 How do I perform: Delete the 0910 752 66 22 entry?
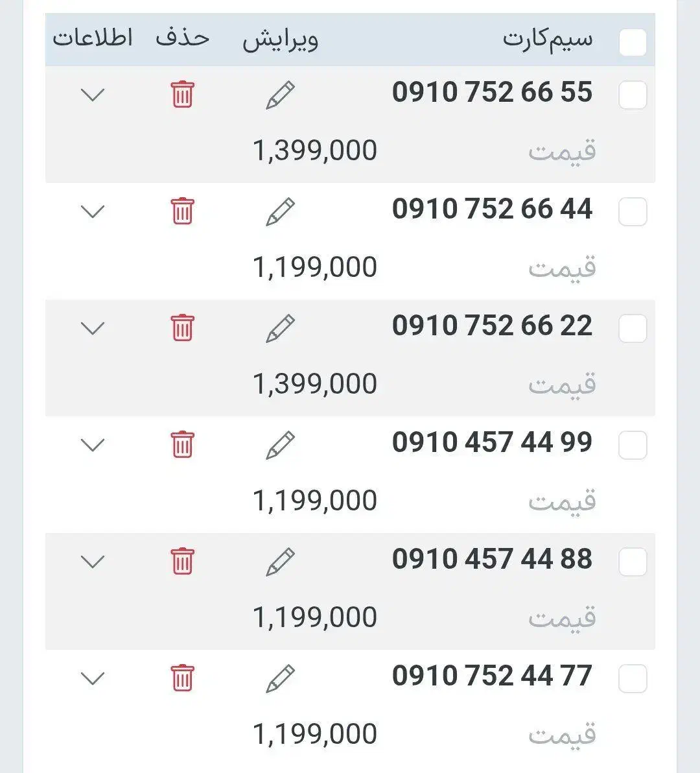pos(182,328)
